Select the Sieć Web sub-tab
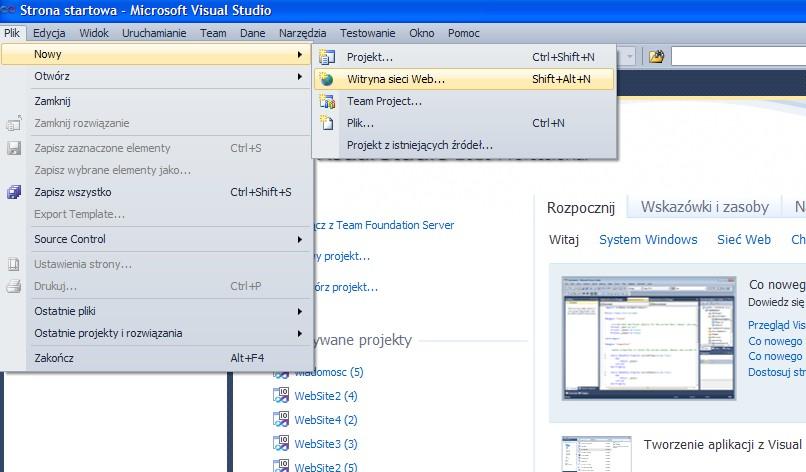The image size is (806, 472). click(x=744, y=240)
